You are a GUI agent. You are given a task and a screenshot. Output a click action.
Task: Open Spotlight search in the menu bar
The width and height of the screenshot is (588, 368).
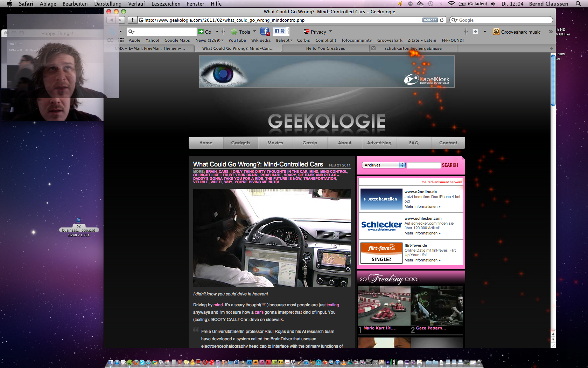tap(578, 4)
